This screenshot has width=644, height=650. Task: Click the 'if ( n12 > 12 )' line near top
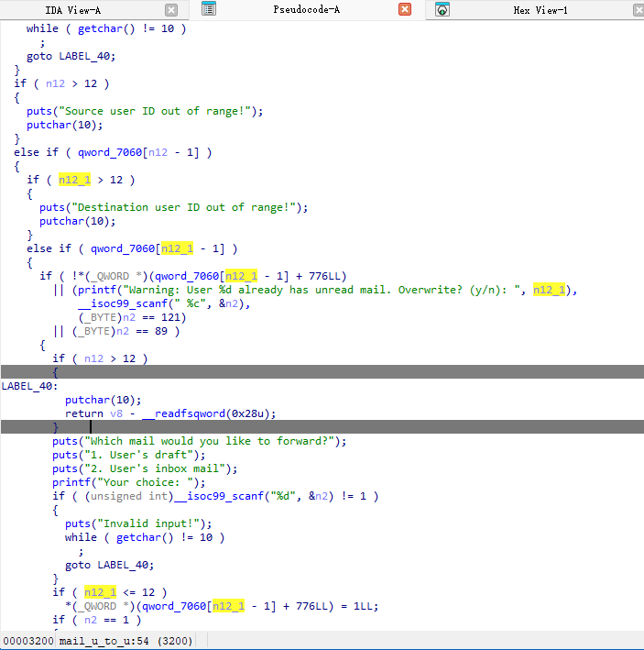pyautogui.click(x=61, y=83)
